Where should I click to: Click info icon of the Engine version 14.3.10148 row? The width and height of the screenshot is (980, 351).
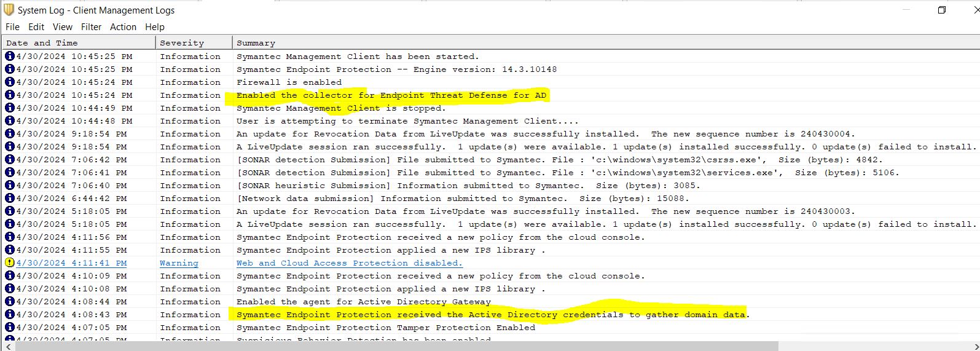(x=9, y=69)
